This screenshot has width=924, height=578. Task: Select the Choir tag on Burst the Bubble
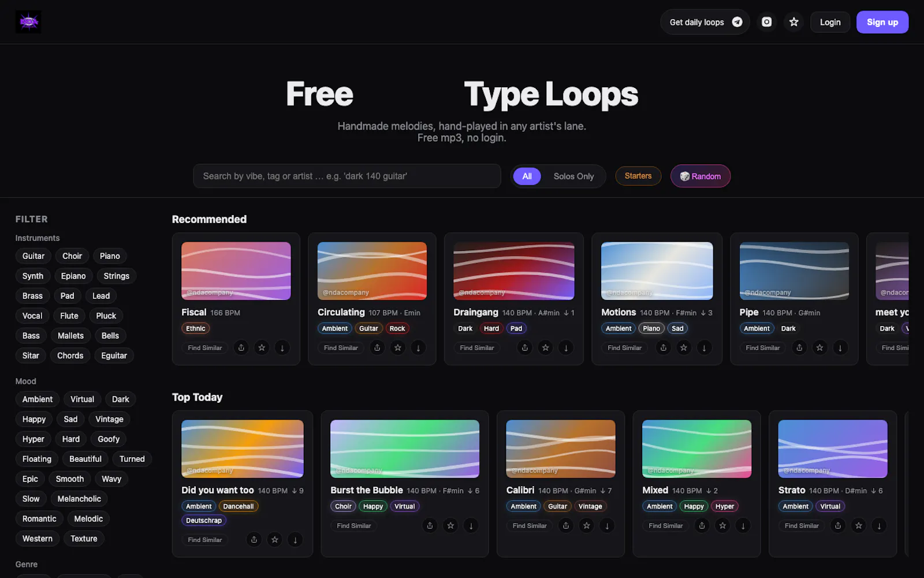pos(344,506)
